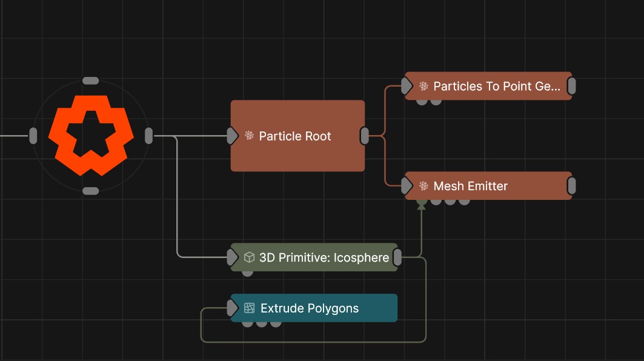The width and height of the screenshot is (644, 361).
Task: Click the Particle Root input arrow port
Action: [231, 136]
